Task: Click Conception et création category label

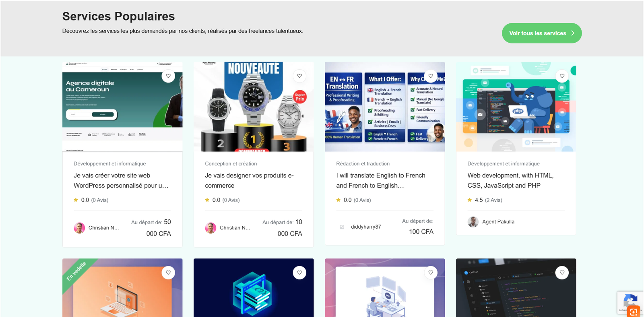Action: [x=231, y=163]
